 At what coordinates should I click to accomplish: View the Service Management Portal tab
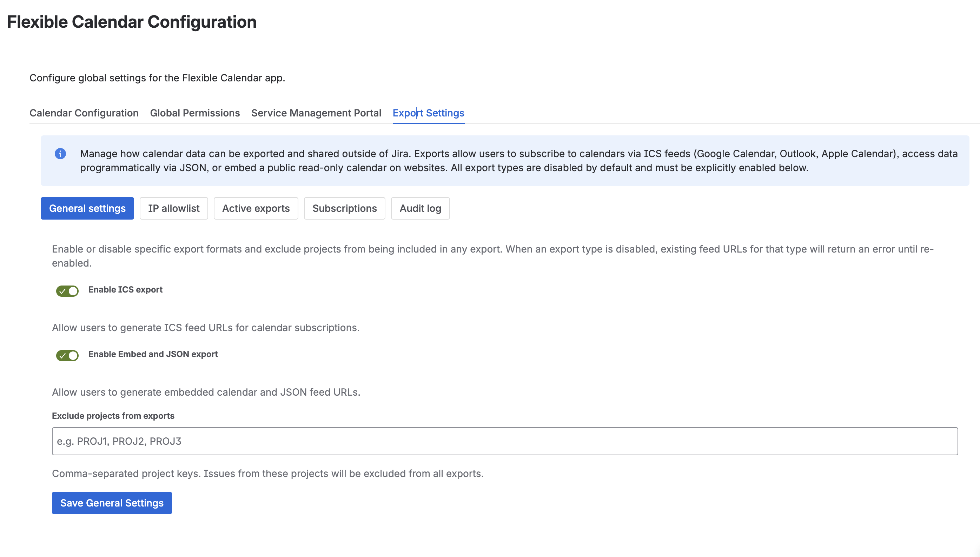[x=316, y=113]
